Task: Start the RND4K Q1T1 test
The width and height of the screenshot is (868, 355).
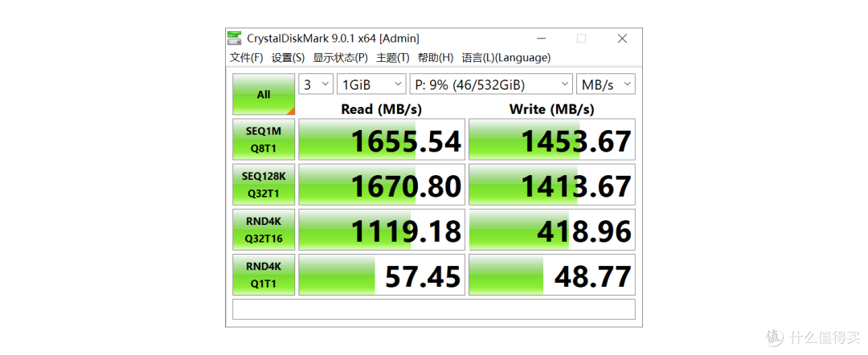Action: [x=264, y=275]
